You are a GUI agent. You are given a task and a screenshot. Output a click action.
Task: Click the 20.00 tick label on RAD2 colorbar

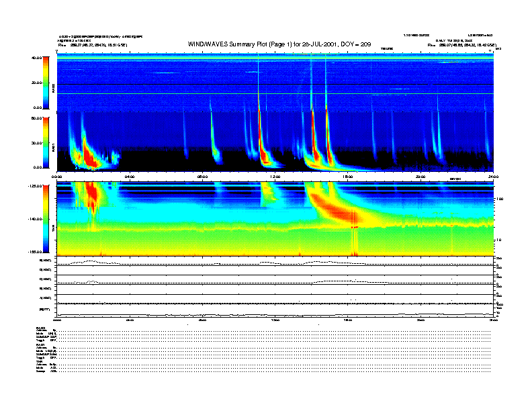(36, 83)
